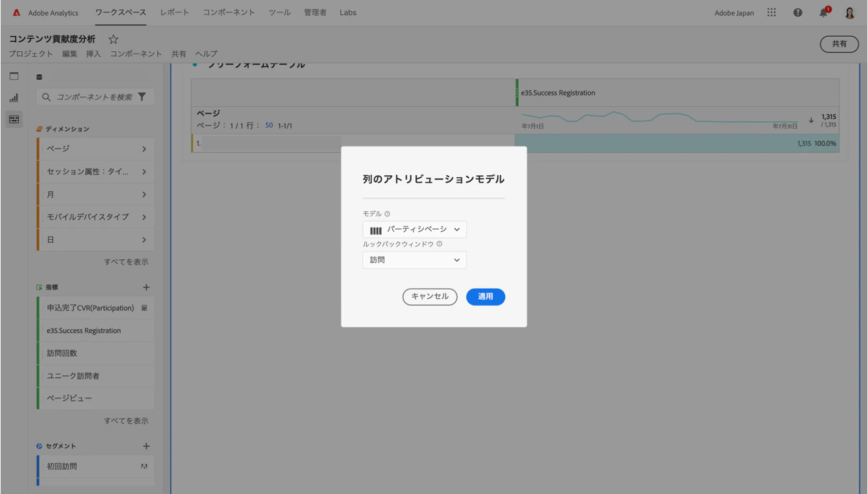Add a new metric with plus icon
This screenshot has height=494, width=868.
tap(147, 288)
